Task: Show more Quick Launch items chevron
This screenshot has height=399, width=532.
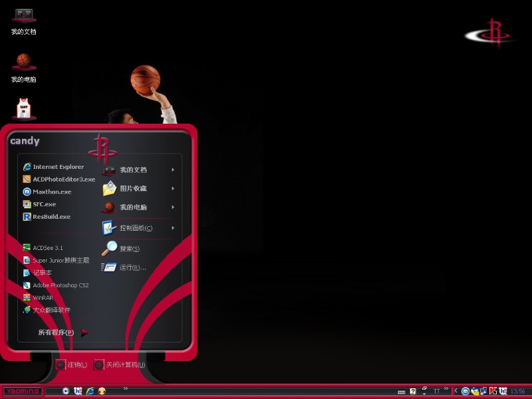Action: (x=126, y=388)
